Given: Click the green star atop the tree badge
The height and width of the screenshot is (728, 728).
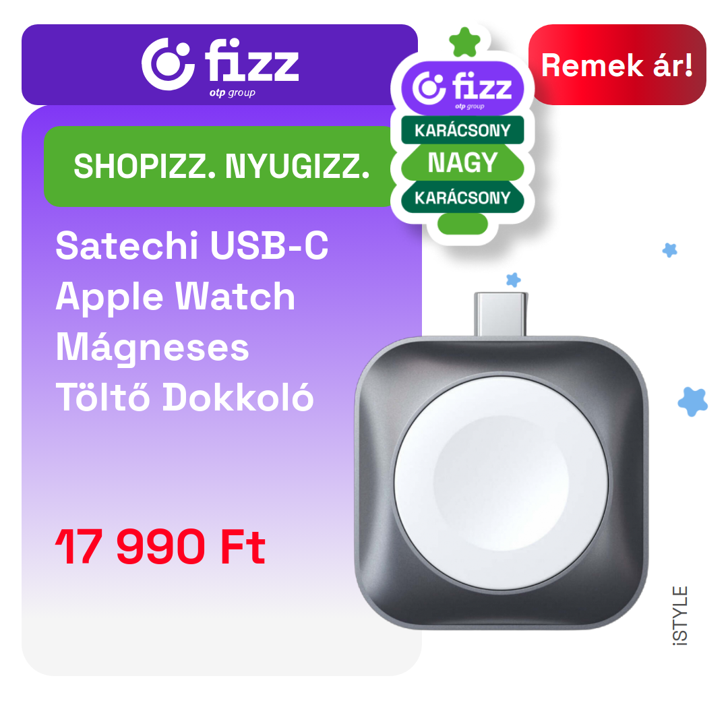Looking at the screenshot, I should 464,42.
